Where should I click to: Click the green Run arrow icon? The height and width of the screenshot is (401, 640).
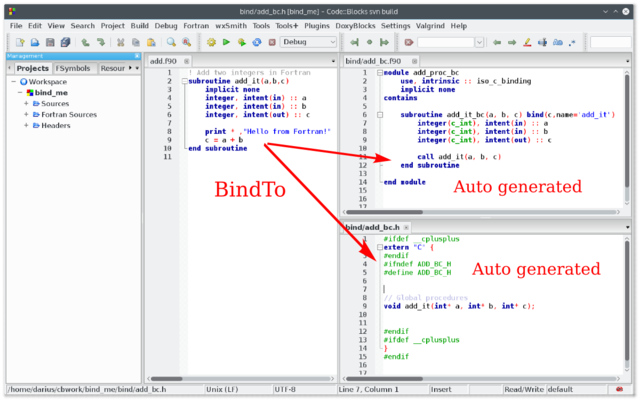[226, 42]
